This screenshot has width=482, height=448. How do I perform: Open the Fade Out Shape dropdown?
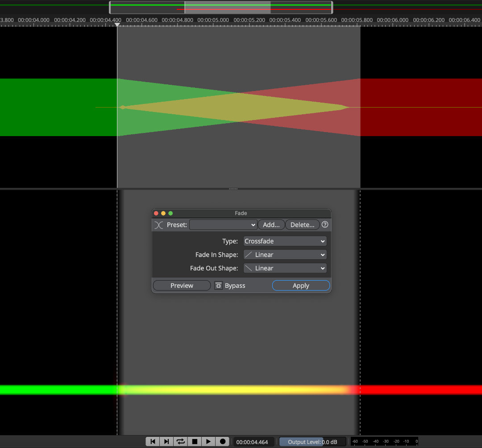coord(285,268)
